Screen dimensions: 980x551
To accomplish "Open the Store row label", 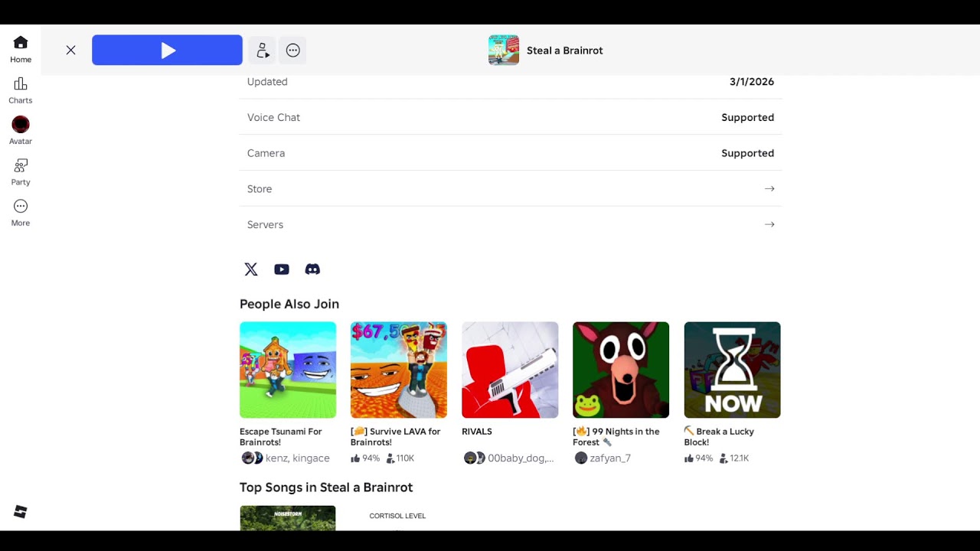I will (x=260, y=189).
